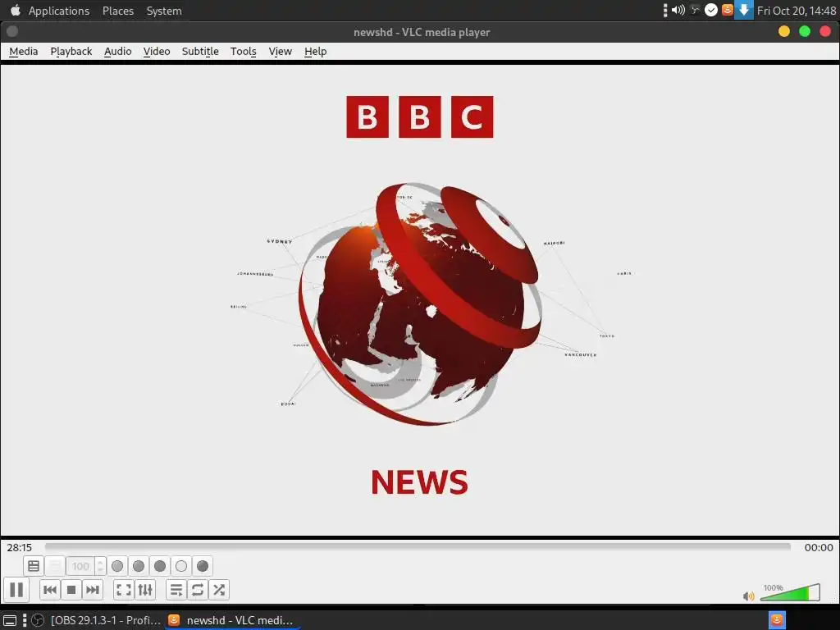Open the Video menu

(157, 51)
